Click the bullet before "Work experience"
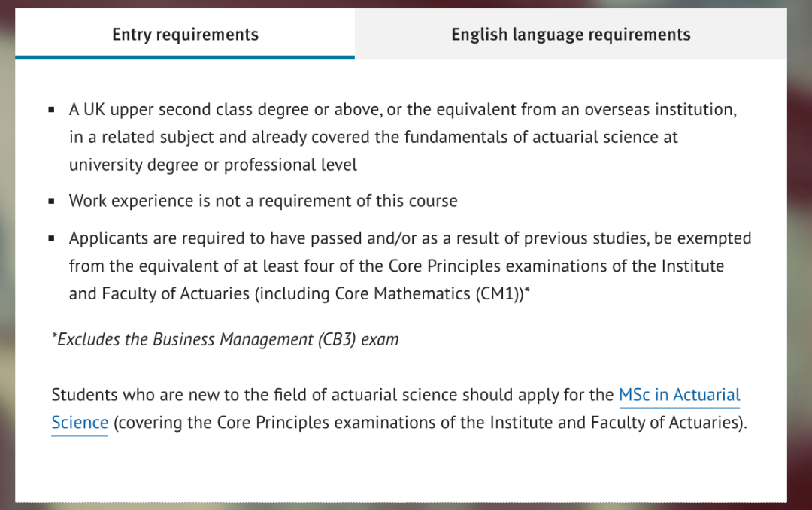 pyautogui.click(x=52, y=202)
